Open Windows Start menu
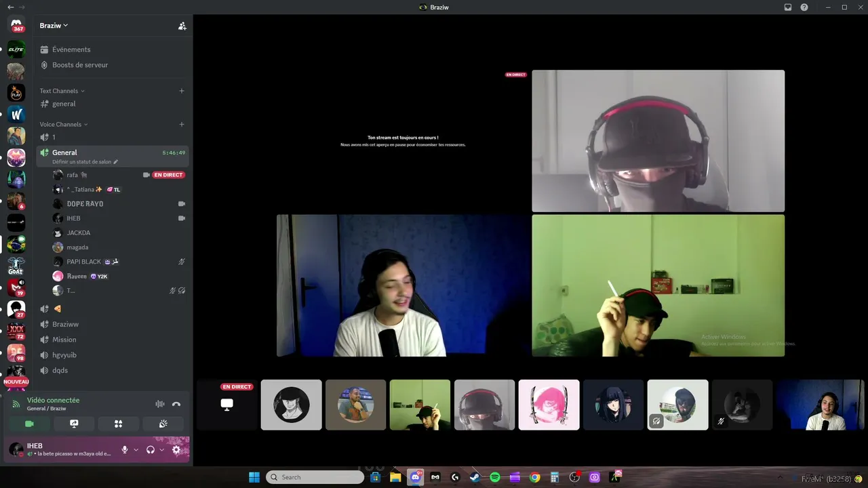868x488 pixels. (254, 477)
